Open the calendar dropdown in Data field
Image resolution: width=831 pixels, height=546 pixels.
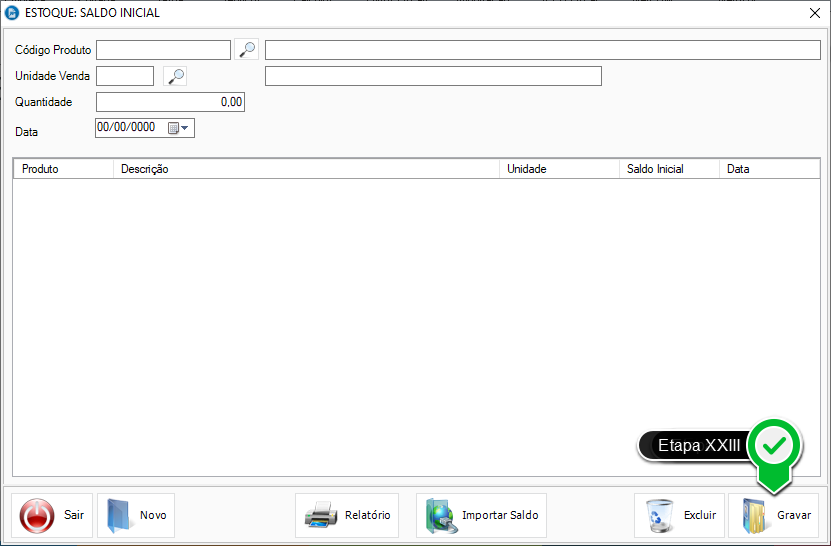point(179,128)
